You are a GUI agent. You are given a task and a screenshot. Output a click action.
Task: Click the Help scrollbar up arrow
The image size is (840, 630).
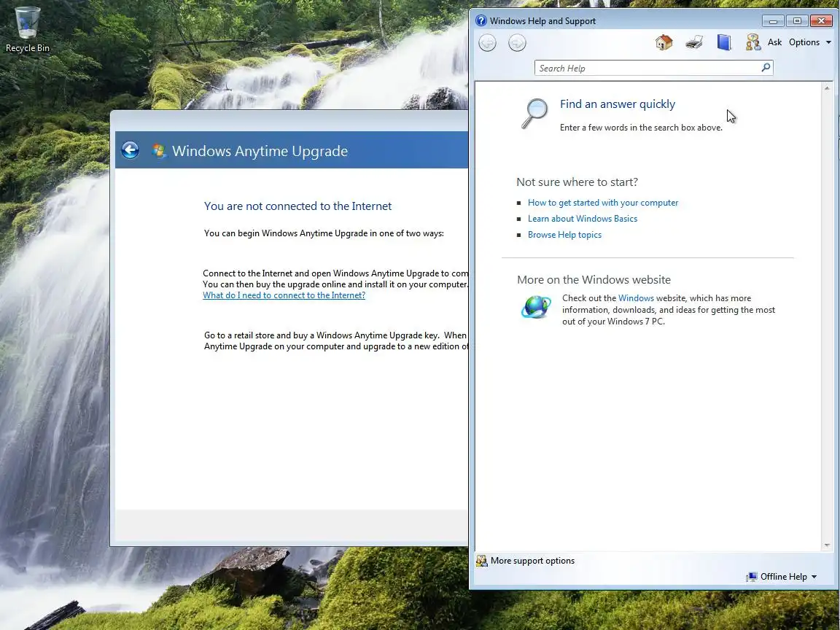[x=827, y=87]
